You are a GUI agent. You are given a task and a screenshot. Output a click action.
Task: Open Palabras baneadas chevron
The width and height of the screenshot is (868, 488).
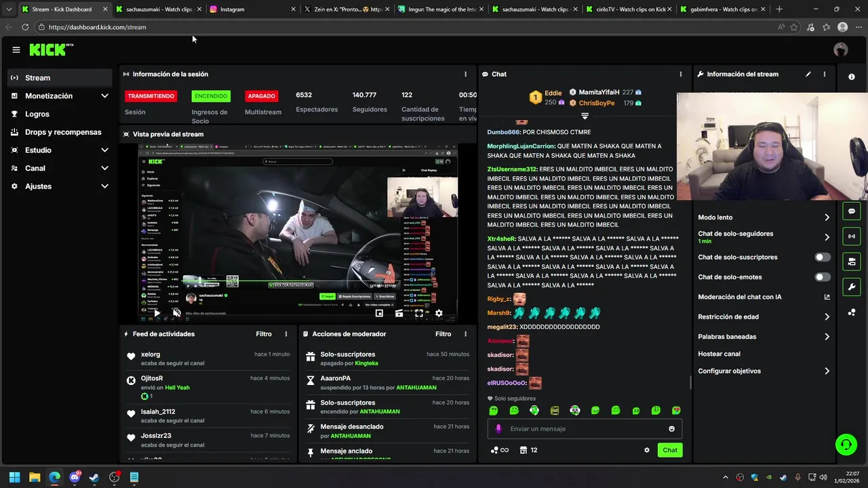click(827, 336)
